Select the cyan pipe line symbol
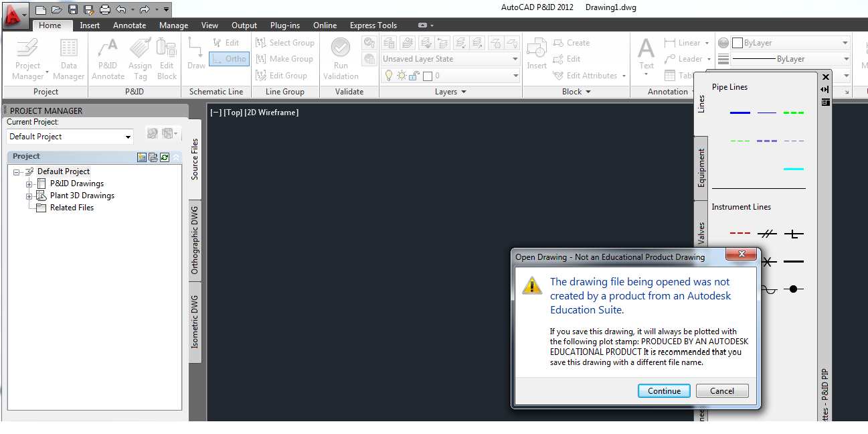868x434 pixels. point(794,169)
